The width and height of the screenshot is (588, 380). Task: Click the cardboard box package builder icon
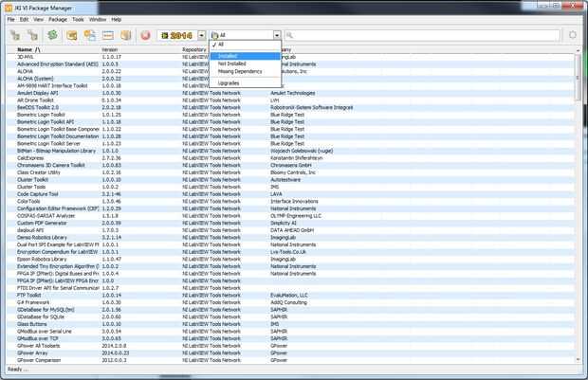pos(125,35)
